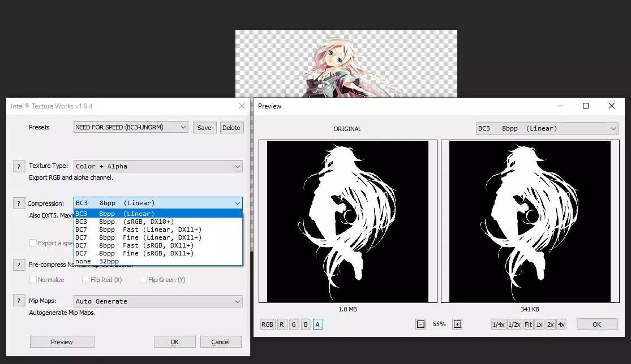Close the Preview window
This screenshot has width=631, height=364.
(x=612, y=106)
